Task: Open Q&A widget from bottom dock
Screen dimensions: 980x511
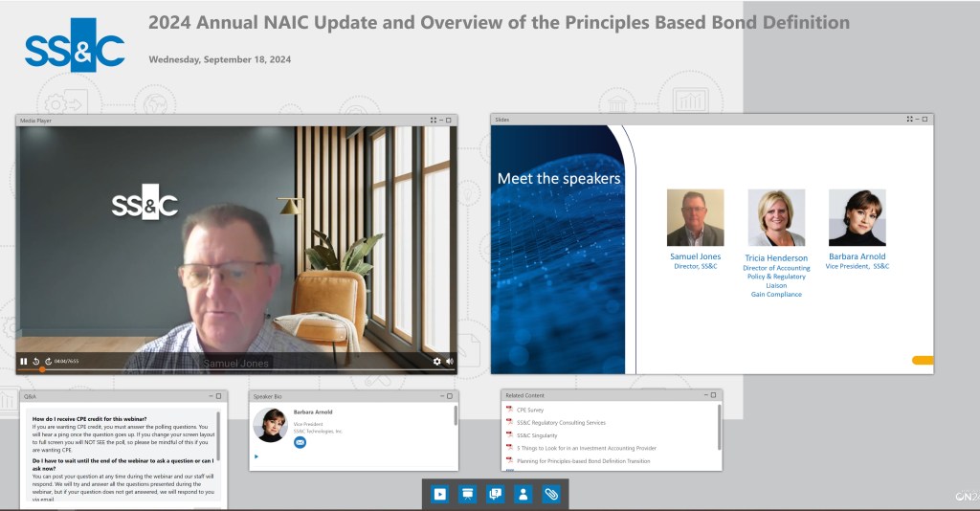Action: [495, 494]
